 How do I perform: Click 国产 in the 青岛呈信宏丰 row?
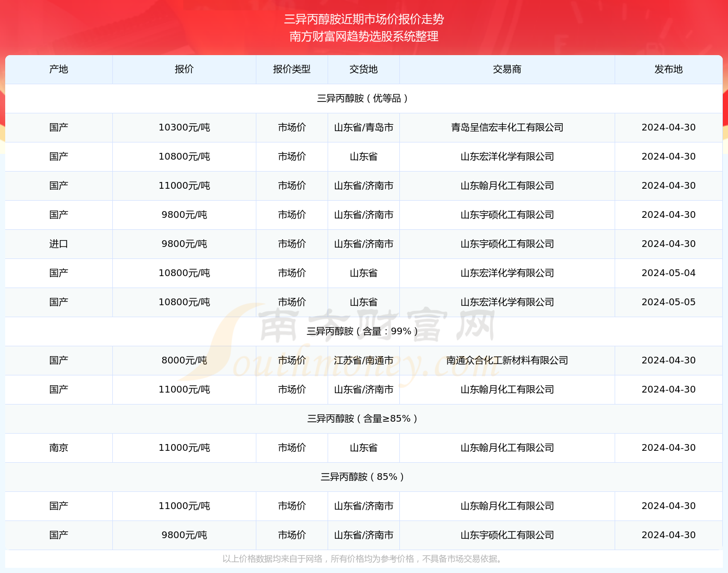click(59, 127)
